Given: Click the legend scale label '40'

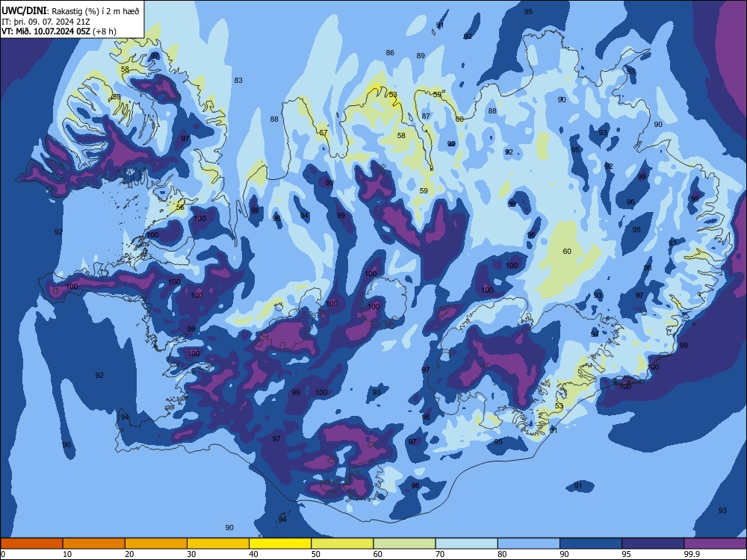Looking at the screenshot, I should (253, 554).
